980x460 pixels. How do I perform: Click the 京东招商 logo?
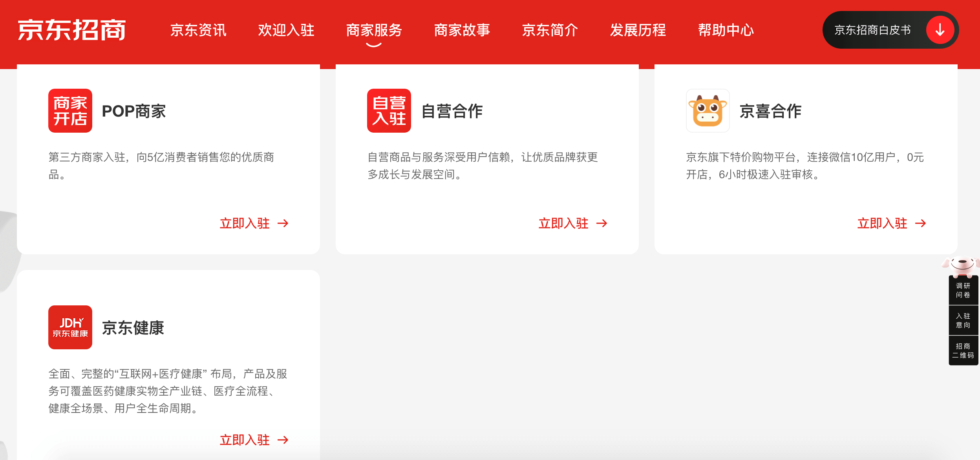click(72, 30)
